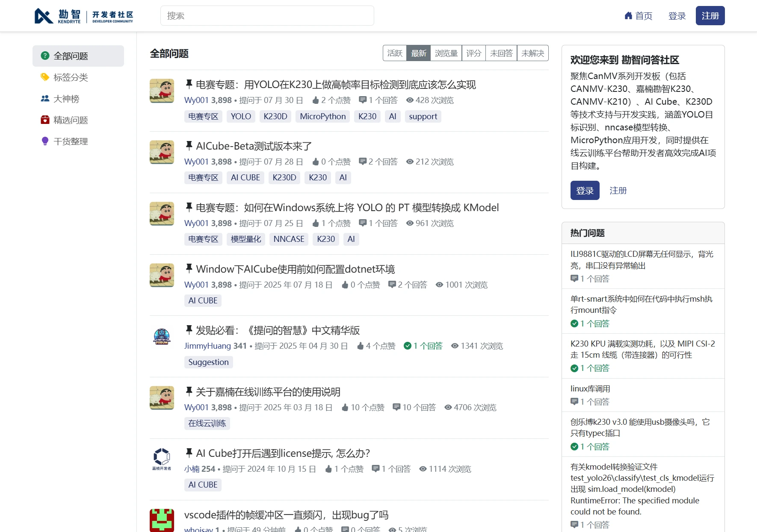Open the vscode插件帧缓冲区频闪 question
This screenshot has height=532, width=757.
pos(287,515)
